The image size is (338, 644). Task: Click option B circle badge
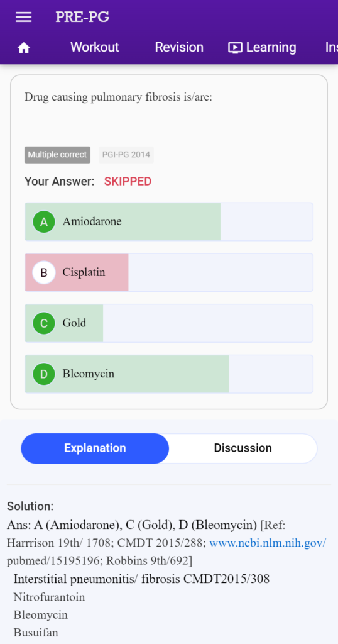click(44, 272)
